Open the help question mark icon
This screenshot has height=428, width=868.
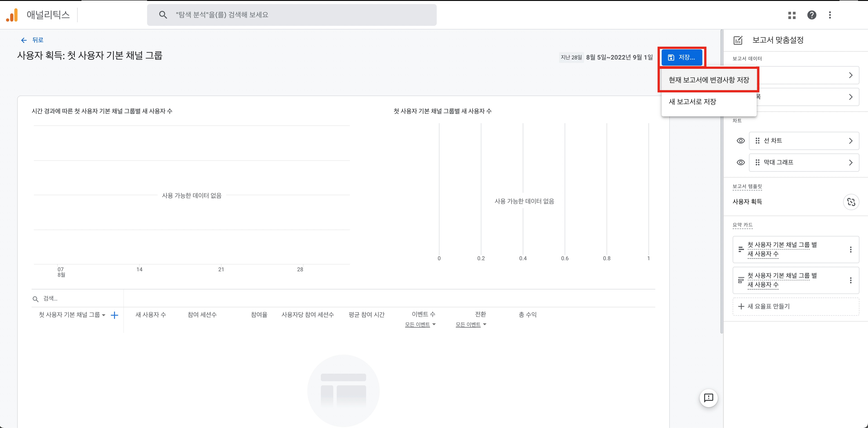click(x=812, y=15)
